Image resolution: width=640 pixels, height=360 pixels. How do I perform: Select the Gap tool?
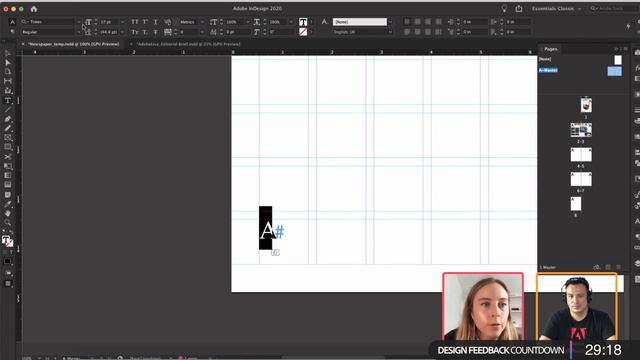(x=8, y=81)
